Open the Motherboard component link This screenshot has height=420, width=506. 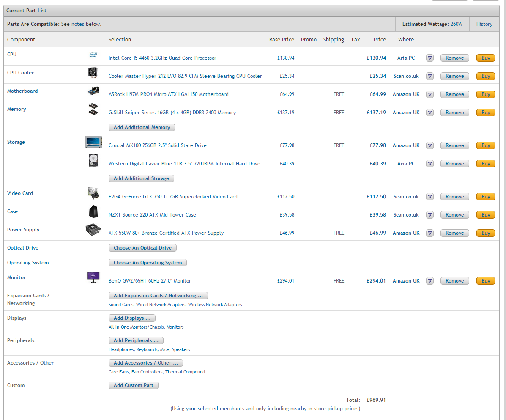tap(22, 91)
